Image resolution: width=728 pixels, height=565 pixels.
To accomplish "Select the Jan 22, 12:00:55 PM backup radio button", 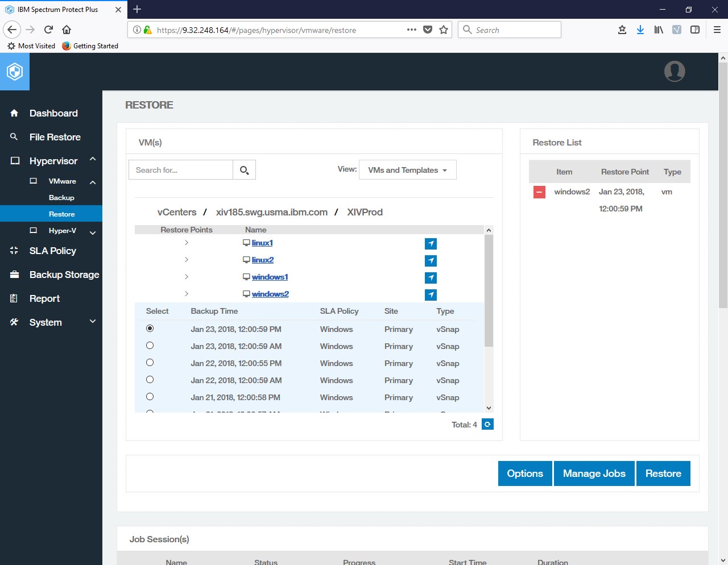I will click(150, 363).
